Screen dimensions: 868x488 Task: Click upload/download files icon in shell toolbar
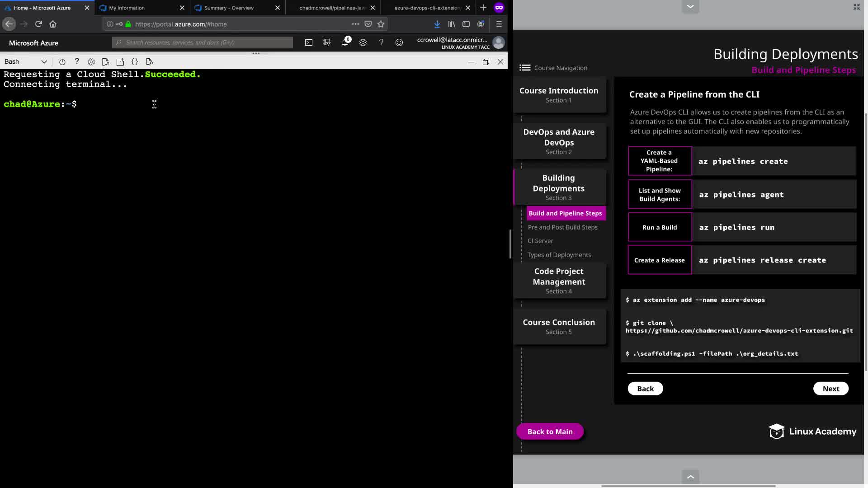pyautogui.click(x=105, y=62)
